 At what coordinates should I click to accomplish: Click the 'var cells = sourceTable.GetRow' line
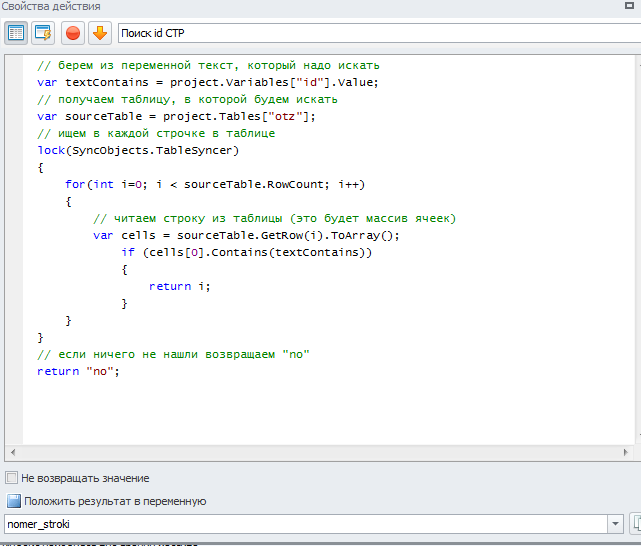(x=246, y=235)
